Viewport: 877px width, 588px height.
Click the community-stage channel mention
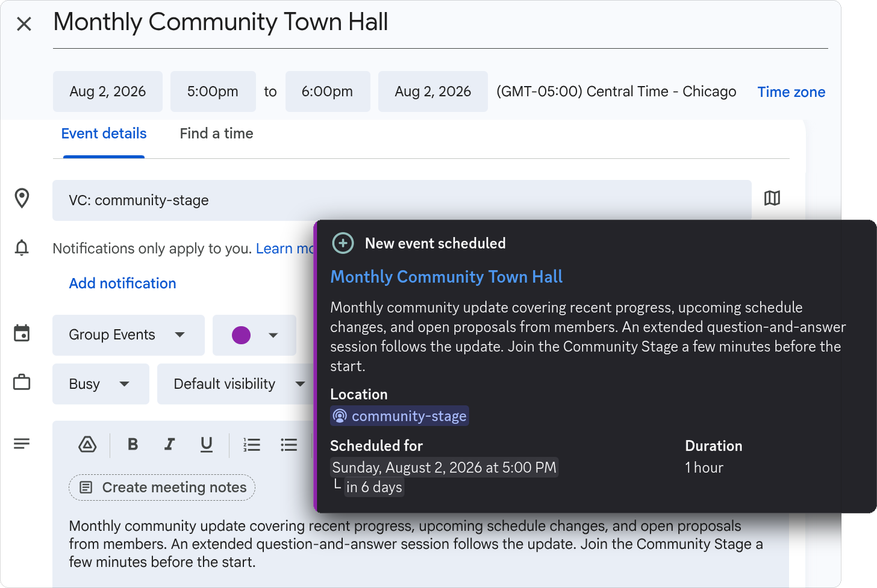[x=399, y=416]
